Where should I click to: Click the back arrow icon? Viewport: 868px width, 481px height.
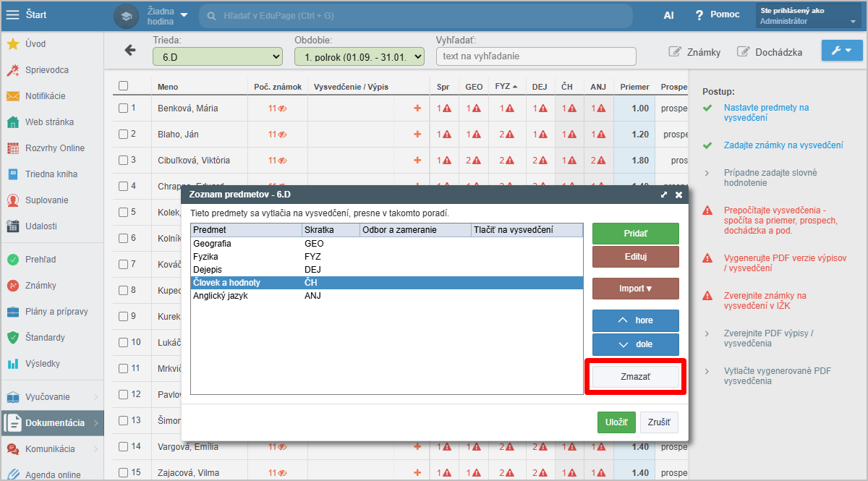tap(130, 50)
